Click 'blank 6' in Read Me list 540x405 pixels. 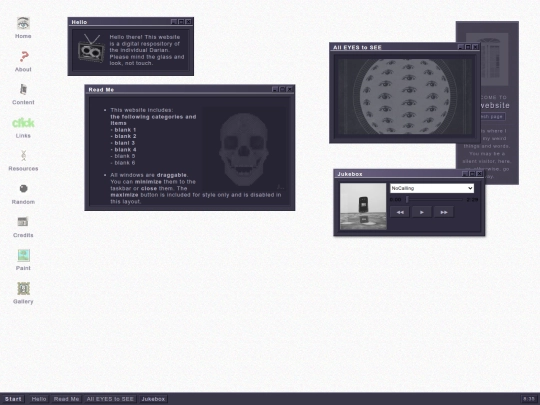pos(125,163)
